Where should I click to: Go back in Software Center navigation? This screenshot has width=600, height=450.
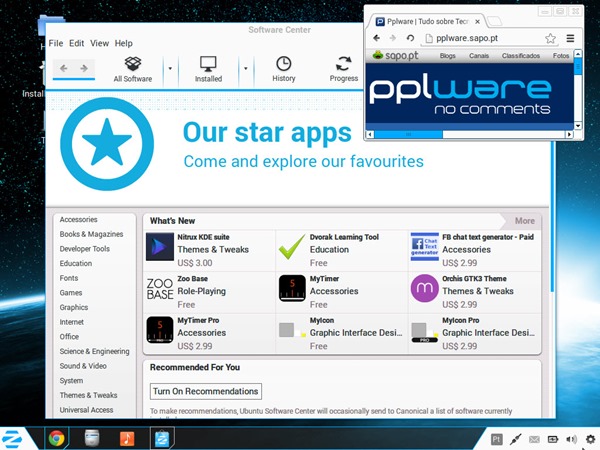tap(64, 68)
